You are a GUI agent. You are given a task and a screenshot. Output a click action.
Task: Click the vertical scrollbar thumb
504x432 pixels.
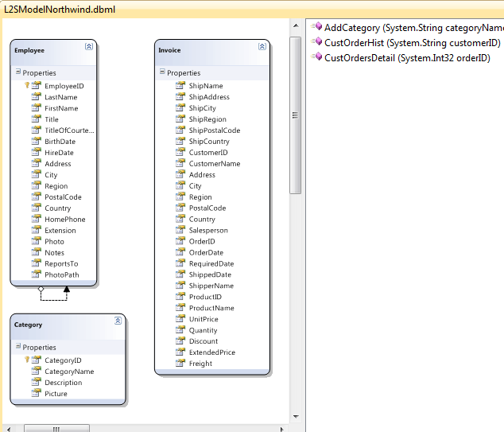[x=296, y=115]
